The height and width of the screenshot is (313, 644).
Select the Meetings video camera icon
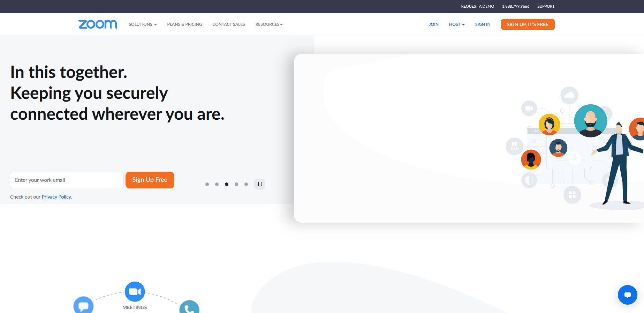[x=135, y=291]
